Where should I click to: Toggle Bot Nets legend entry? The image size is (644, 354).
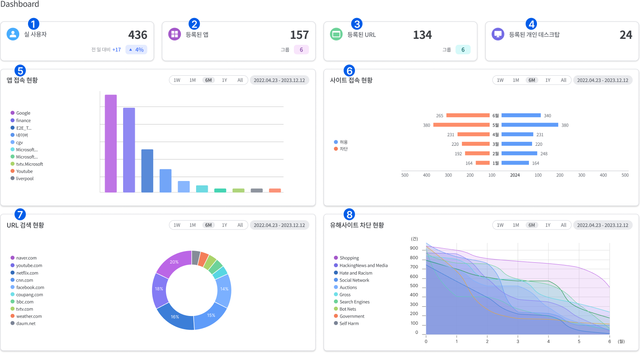click(x=345, y=309)
